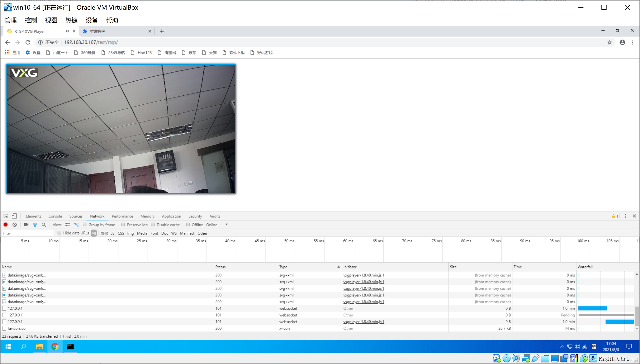Filter requests by WS type

174,233
